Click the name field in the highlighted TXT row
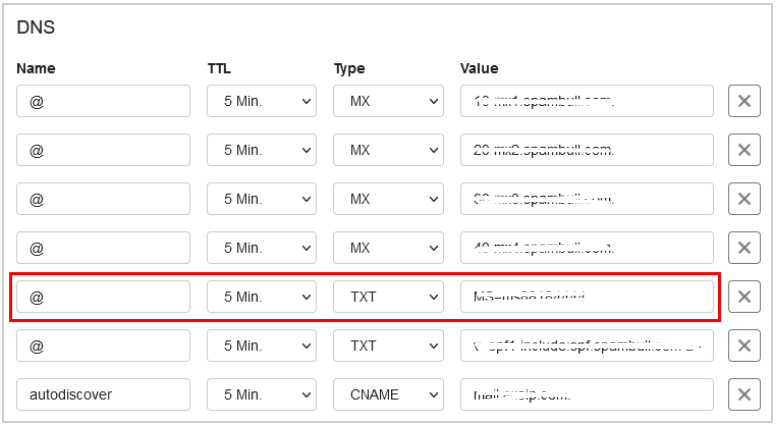Screen dimensions: 777x431 click(103, 297)
